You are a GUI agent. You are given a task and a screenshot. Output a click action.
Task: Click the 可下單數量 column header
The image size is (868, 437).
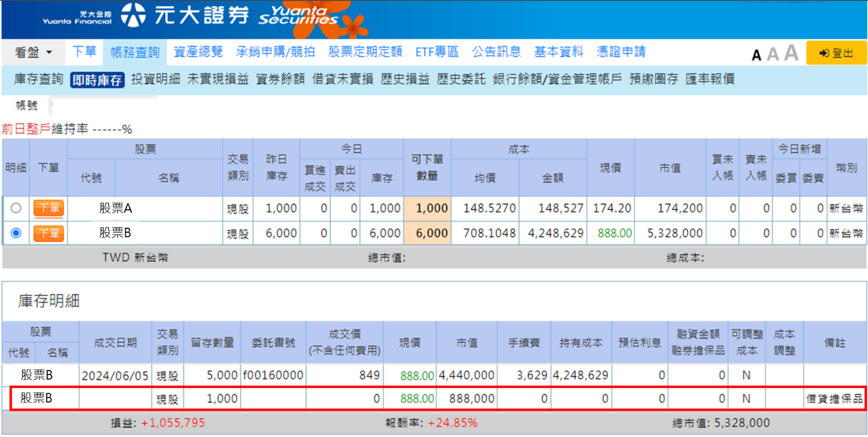tap(427, 167)
